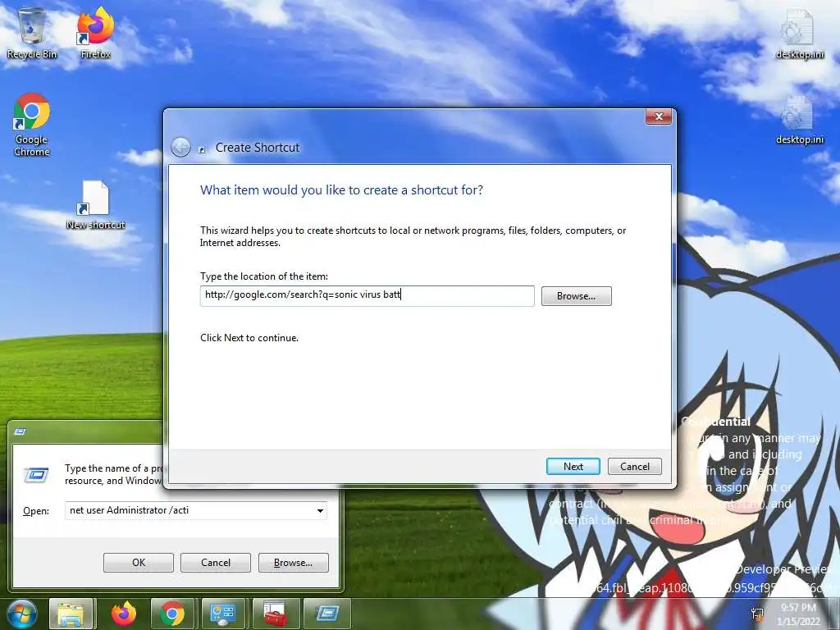The image size is (840, 630).
Task: Expand the Run dialog Open dropdown arrow
Action: [320, 510]
